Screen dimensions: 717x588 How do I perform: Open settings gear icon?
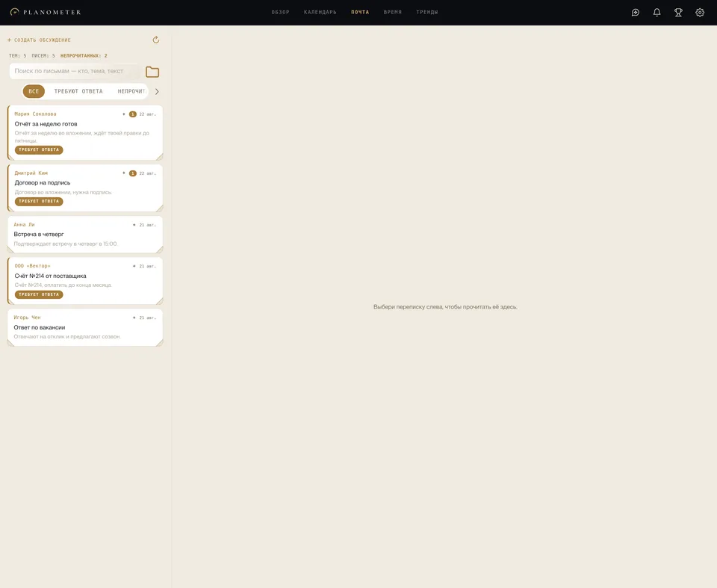tap(700, 13)
